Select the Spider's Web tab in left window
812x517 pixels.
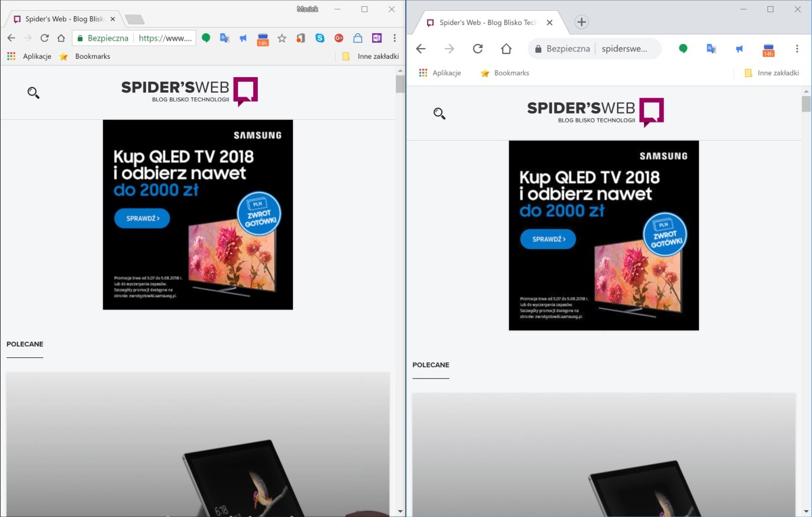click(64, 20)
